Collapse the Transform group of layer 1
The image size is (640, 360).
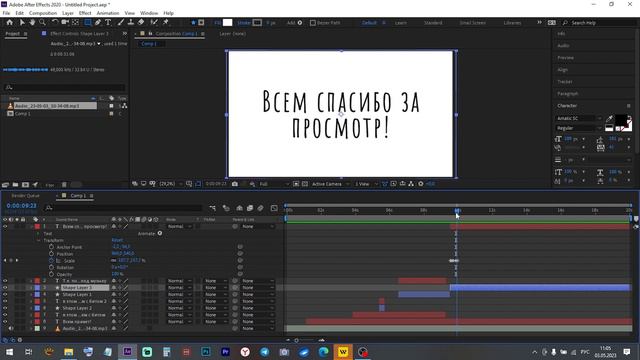[x=38, y=240]
